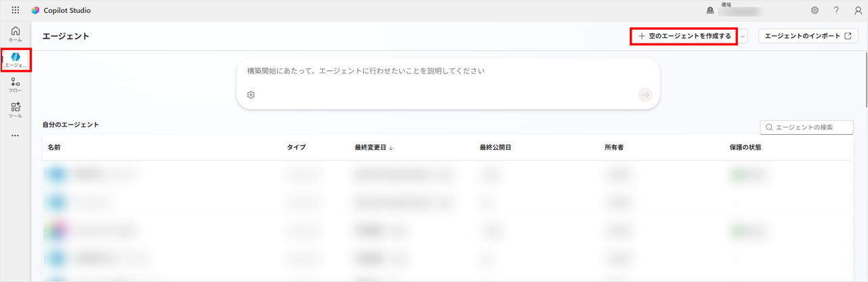Open フロー from the sidebar
Image resolution: width=868 pixels, height=282 pixels.
pyautogui.click(x=15, y=85)
